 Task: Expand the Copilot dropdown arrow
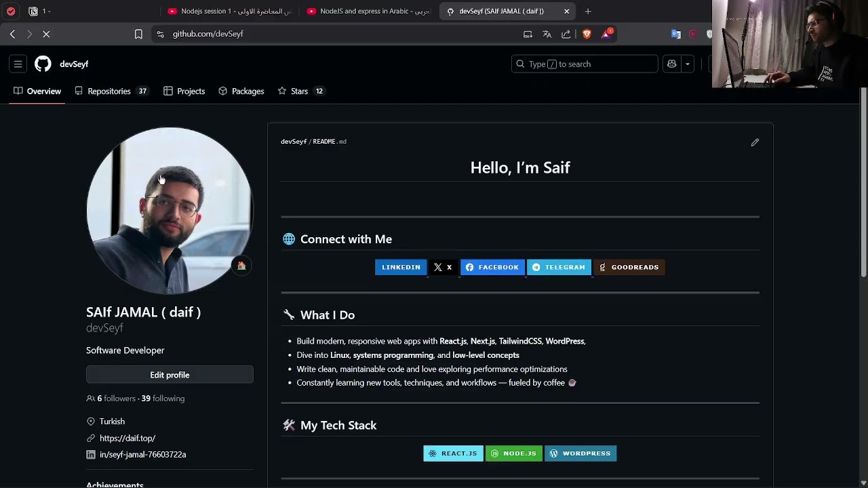[688, 64]
